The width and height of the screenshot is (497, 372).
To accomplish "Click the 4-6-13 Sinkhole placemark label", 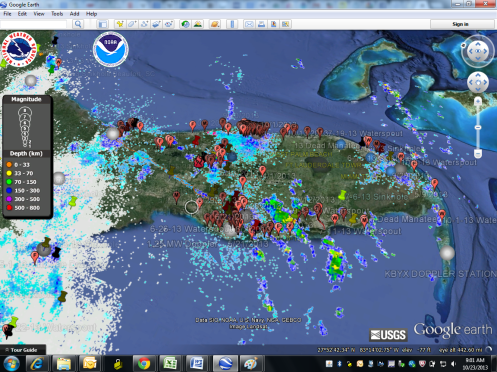I will 378,197.
